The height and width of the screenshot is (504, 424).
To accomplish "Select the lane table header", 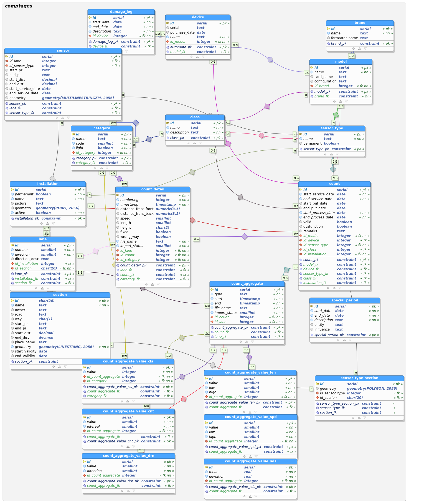I will [43, 239].
